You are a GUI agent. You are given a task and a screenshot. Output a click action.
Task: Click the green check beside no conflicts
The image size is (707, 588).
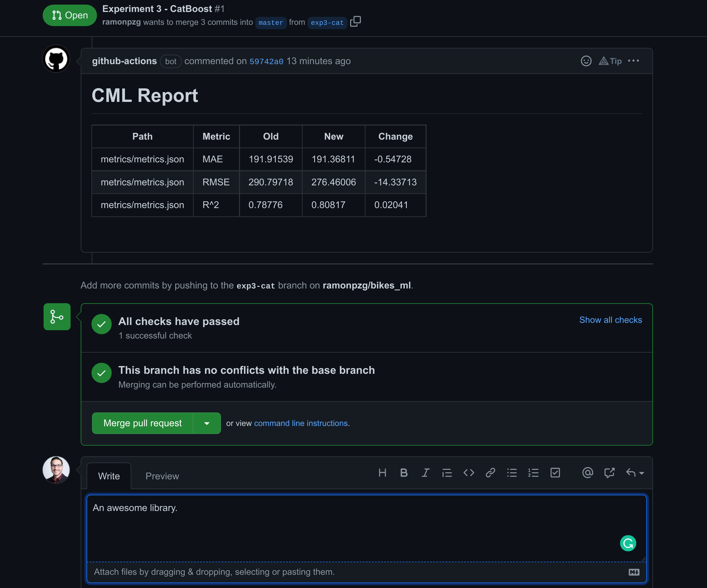point(101,373)
